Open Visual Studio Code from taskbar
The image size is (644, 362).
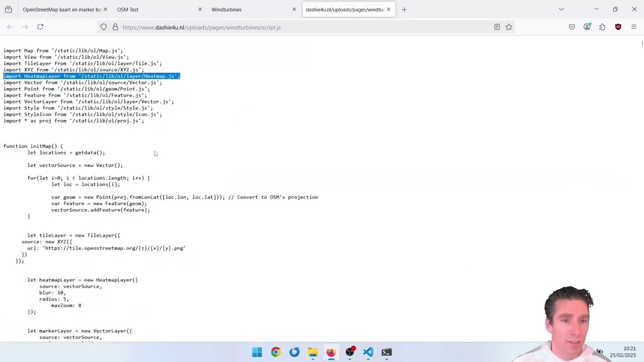pyautogui.click(x=368, y=352)
